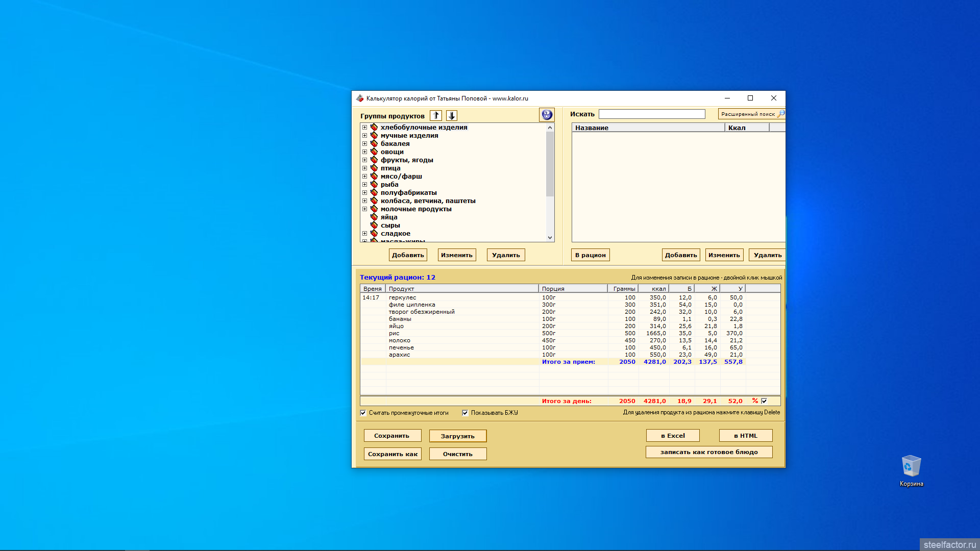The width and height of the screenshot is (980, 551).
Task: Expand the 'молочные продукты' tree node
Action: [x=364, y=209]
